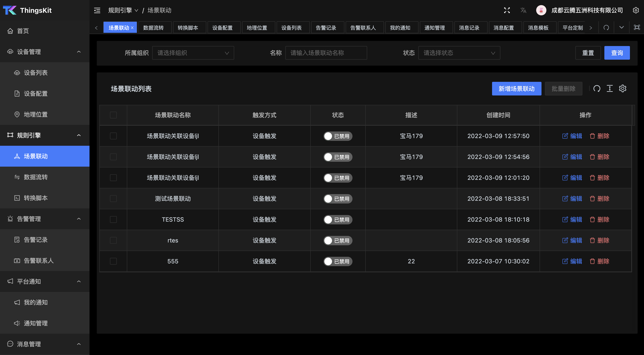Viewport: 644px width, 355px height.
Task: Collapse the 设备管理 sidebar group
Action: (45, 52)
